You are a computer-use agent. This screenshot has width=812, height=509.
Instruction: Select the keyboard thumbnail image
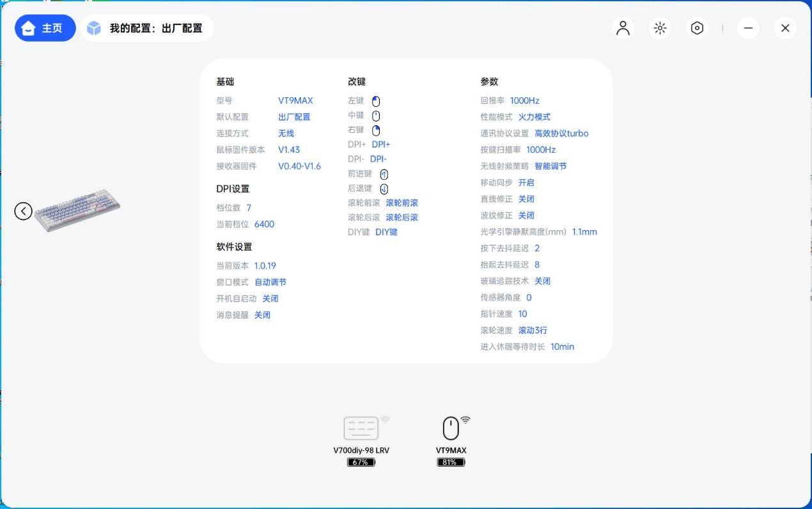(x=77, y=210)
